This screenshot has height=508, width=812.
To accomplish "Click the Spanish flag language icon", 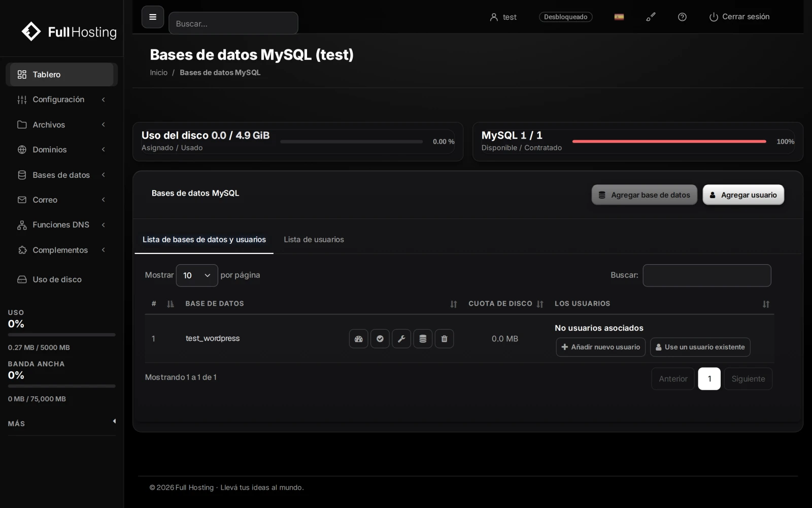I will [619, 17].
